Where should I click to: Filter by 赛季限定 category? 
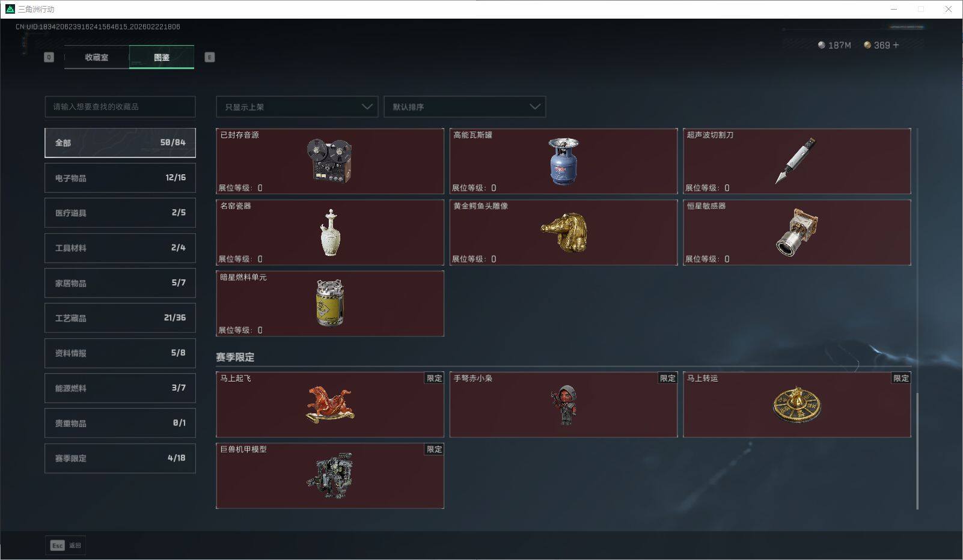click(x=120, y=458)
